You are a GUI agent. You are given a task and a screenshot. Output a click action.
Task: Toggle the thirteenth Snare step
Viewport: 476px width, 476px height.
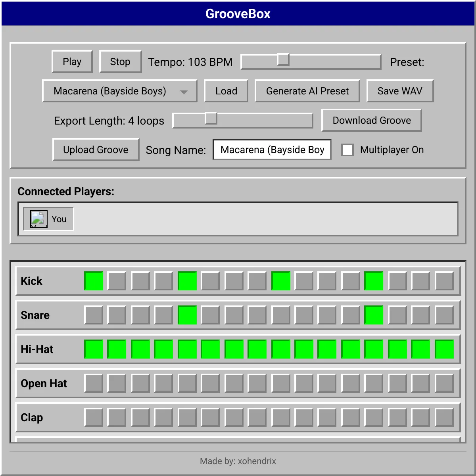click(374, 315)
